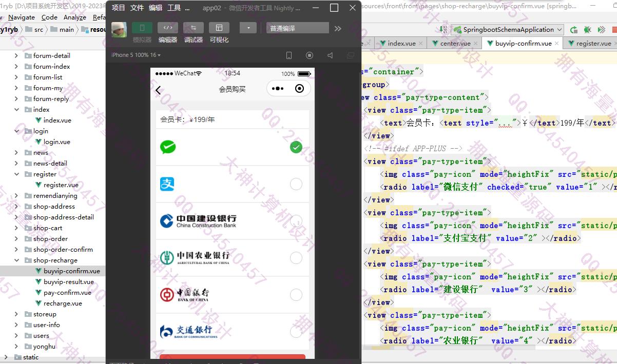Click the run with coverage icon
617x364 pixels.
click(x=601, y=30)
